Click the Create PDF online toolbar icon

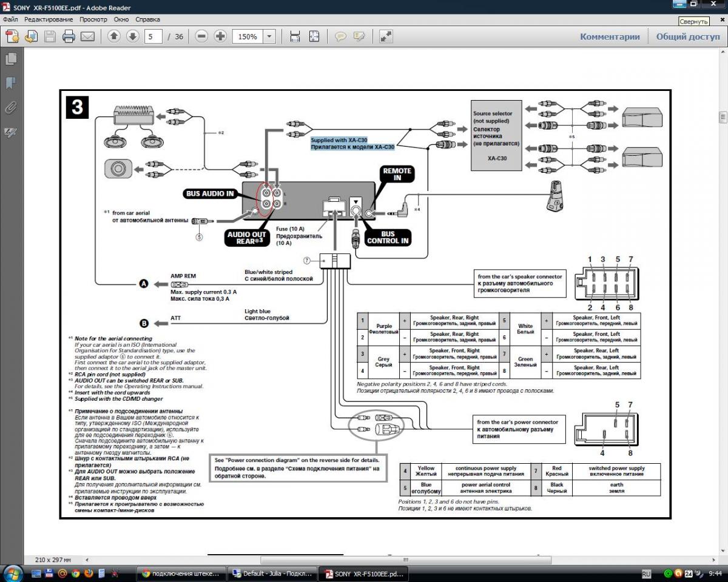(x=12, y=36)
